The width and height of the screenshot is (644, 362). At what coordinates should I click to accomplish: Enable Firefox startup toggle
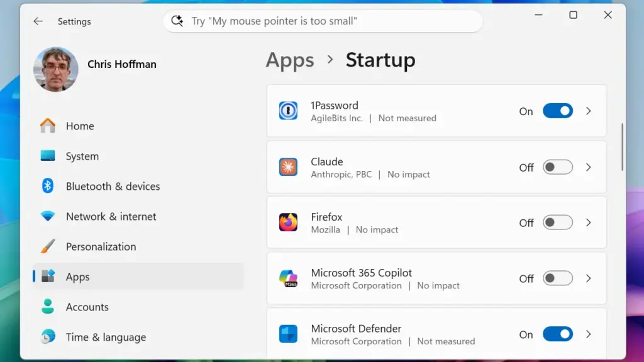pyautogui.click(x=558, y=222)
